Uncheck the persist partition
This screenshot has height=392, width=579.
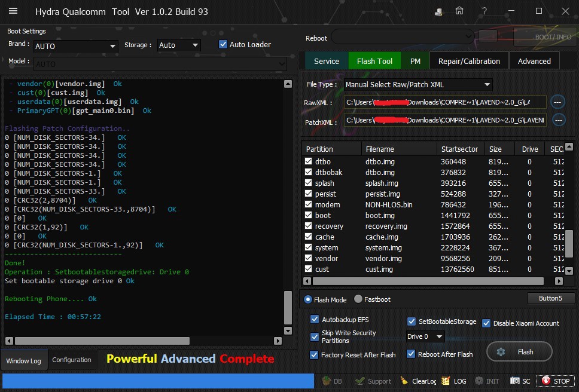click(x=308, y=193)
